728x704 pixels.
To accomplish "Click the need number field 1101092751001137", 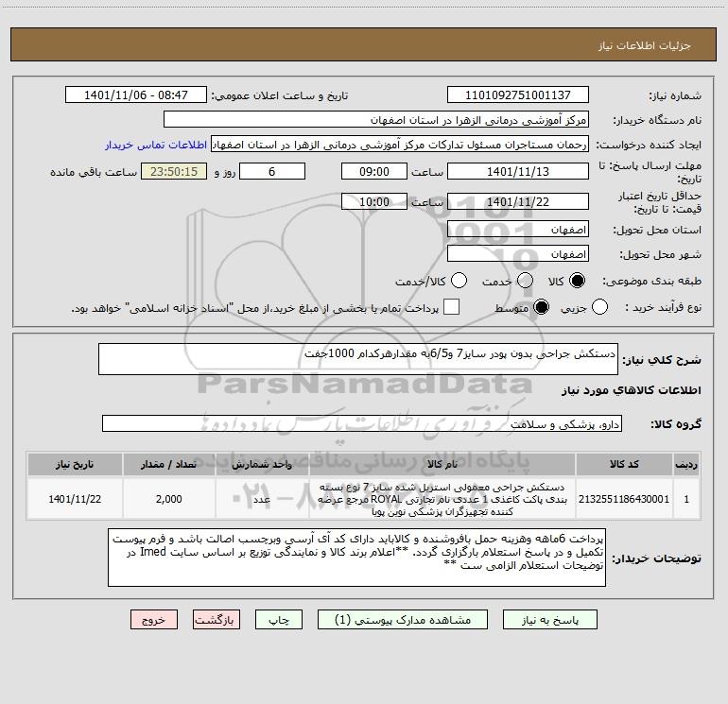I will pyautogui.click(x=518, y=95).
